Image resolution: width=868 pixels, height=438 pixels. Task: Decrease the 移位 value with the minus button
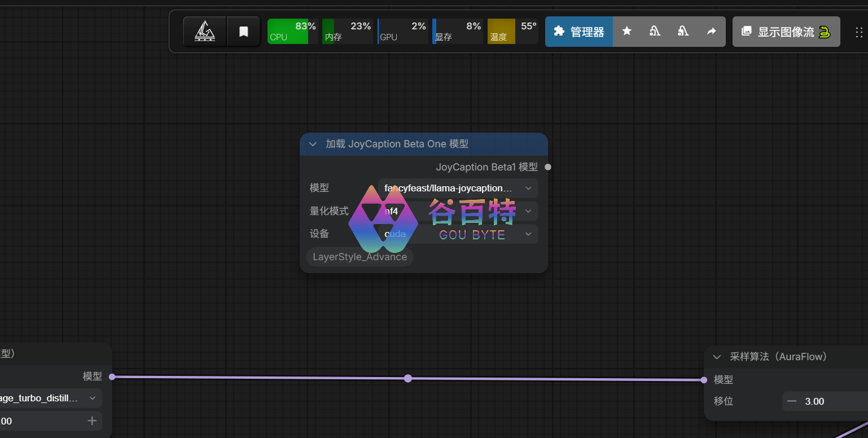pos(792,401)
